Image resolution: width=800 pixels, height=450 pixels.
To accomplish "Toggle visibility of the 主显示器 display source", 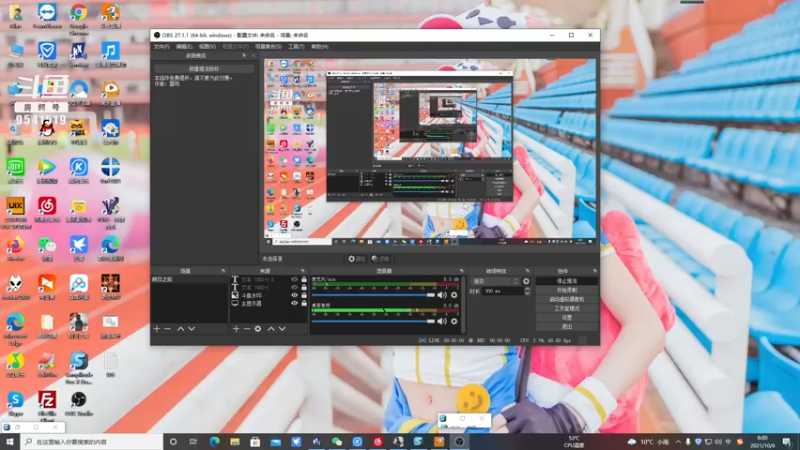I will coord(294,303).
